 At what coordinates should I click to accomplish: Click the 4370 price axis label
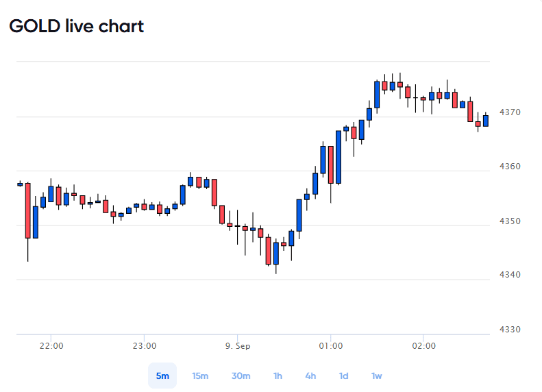tap(510, 112)
